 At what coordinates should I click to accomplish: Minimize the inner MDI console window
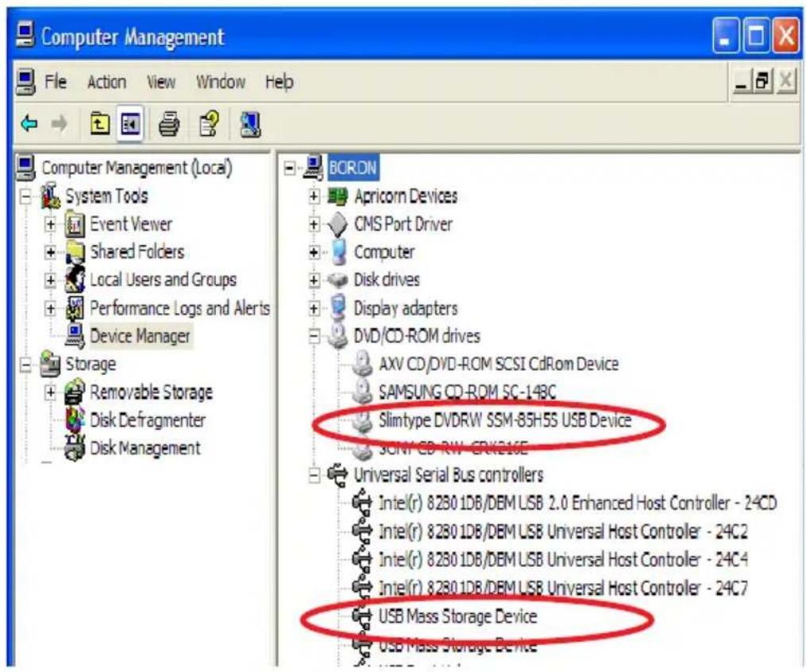741,81
